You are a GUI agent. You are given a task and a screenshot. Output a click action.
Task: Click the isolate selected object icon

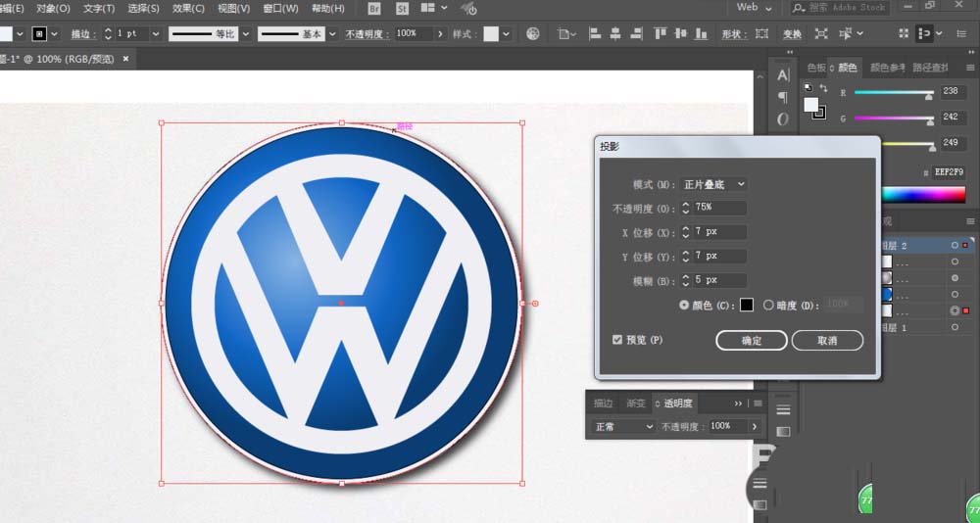(821, 33)
